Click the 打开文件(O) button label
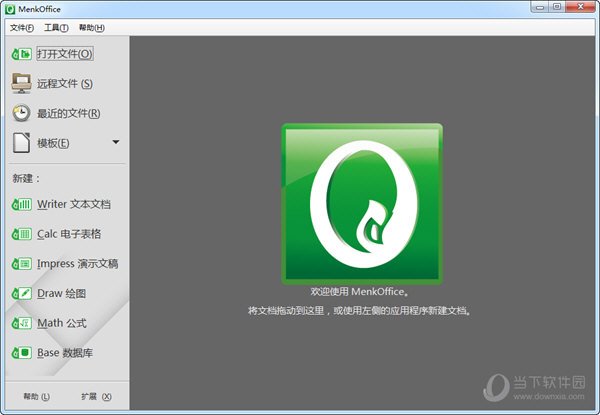This screenshot has height=415, width=600. coord(65,54)
